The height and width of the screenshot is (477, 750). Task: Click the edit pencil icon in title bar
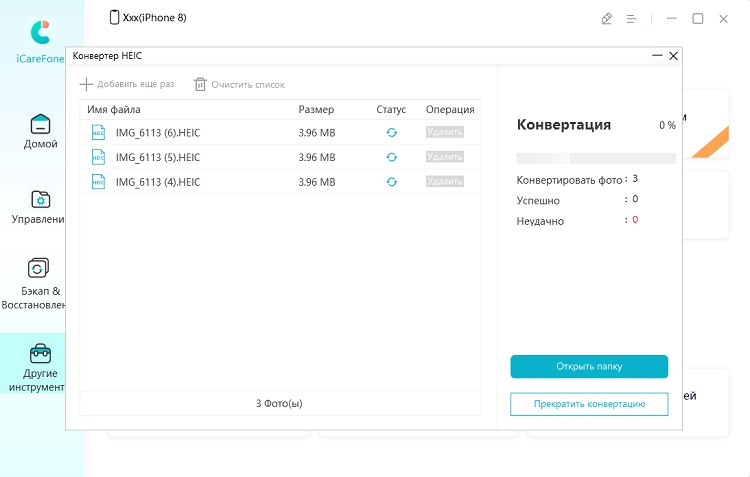coord(607,19)
